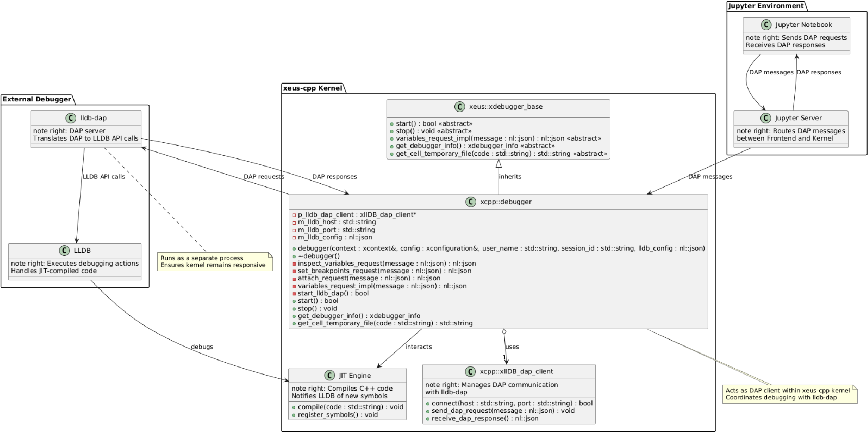Click "note right: Manages DAP communication" text
Image resolution: width=868 pixels, height=433 pixels.
[492, 385]
